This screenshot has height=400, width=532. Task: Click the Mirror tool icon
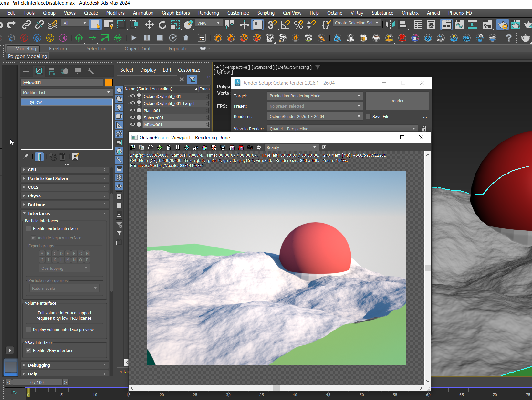tap(390, 25)
